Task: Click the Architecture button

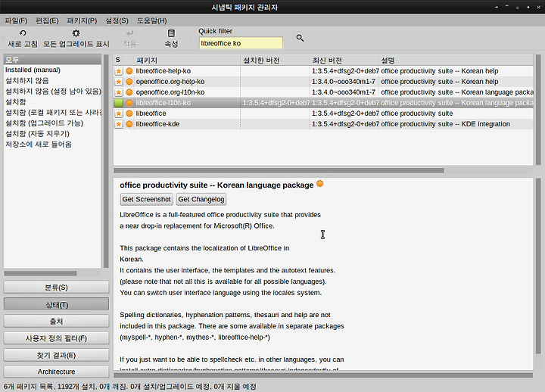Action: point(56,372)
